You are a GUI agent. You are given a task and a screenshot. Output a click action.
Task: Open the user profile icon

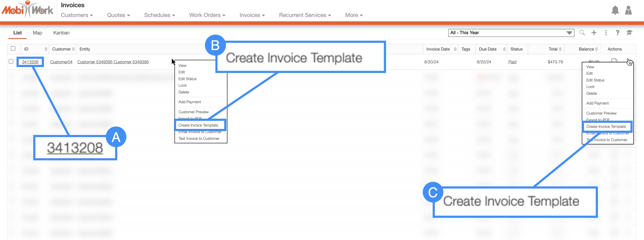coord(628,10)
